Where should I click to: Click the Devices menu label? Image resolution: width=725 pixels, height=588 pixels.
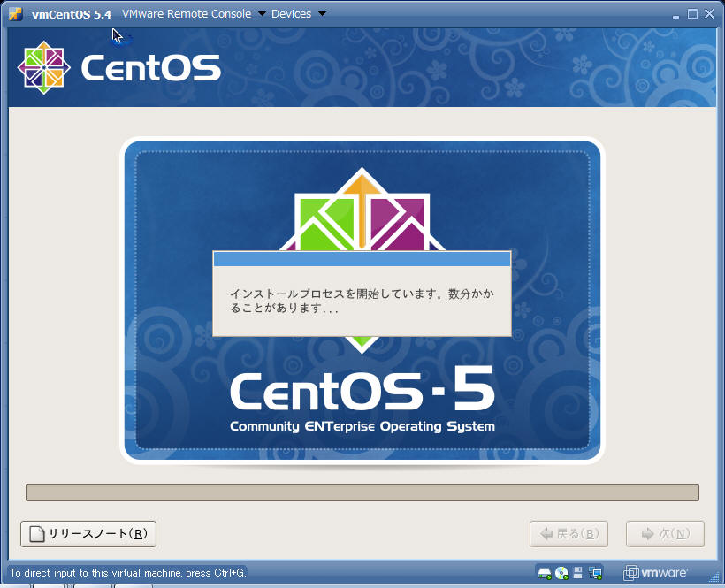pos(291,14)
